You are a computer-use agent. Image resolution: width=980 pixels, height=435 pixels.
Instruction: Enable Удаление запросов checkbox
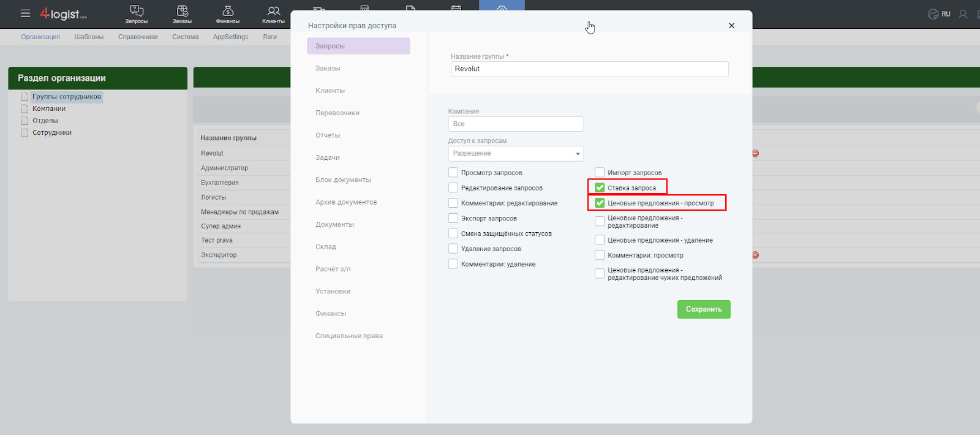click(453, 249)
